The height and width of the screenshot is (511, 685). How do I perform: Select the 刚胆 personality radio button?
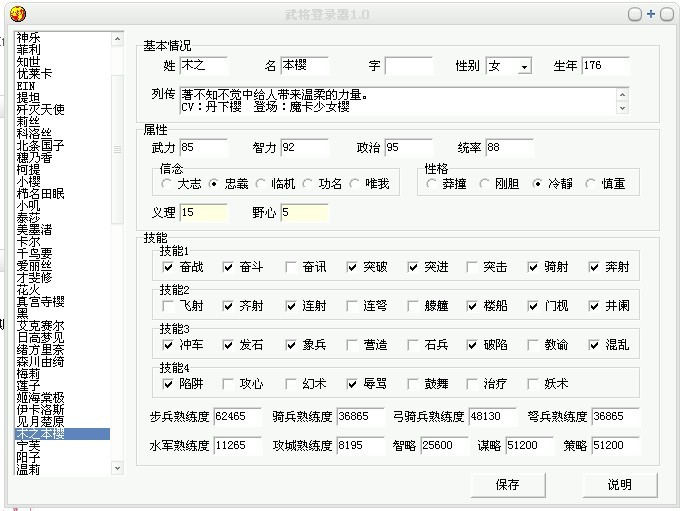[x=484, y=184]
